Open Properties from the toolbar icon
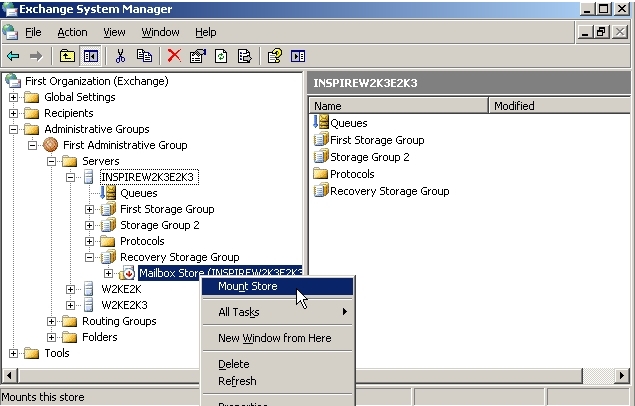The image size is (635, 406). 198,56
